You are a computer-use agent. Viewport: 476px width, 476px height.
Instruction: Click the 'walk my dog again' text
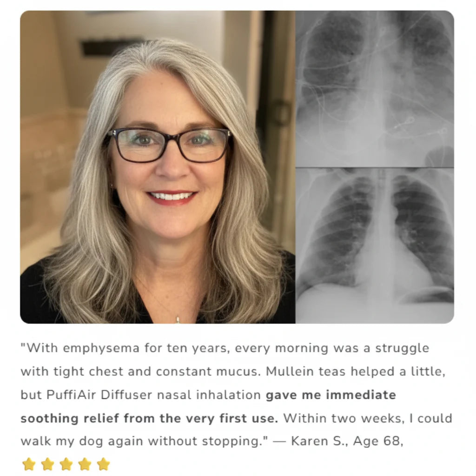point(82,442)
